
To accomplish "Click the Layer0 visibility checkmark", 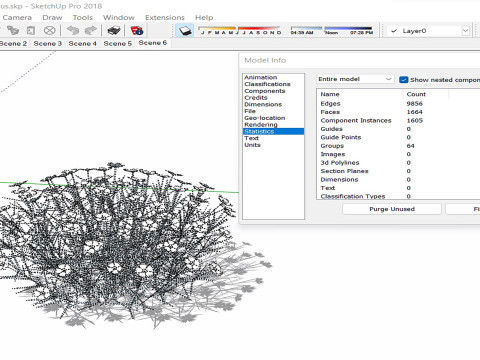I will point(394,31).
